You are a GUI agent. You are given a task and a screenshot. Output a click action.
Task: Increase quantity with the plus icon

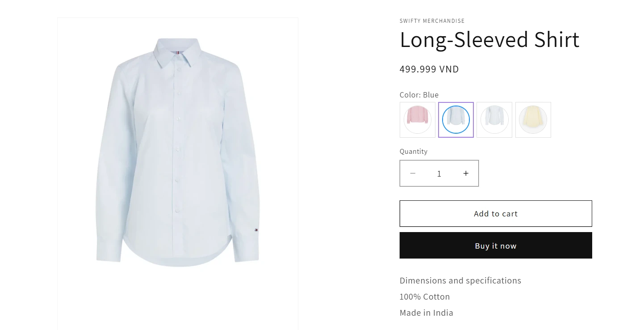click(466, 173)
